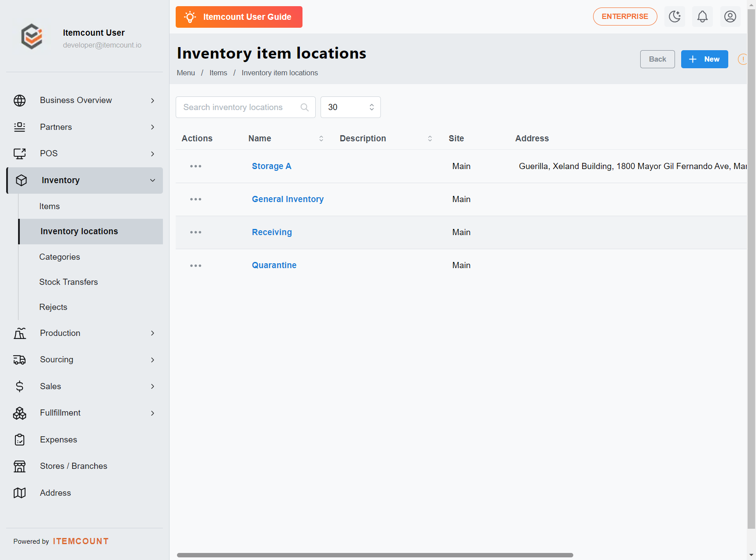
Task: Expand the Sourcing menu chevron
Action: coord(152,360)
